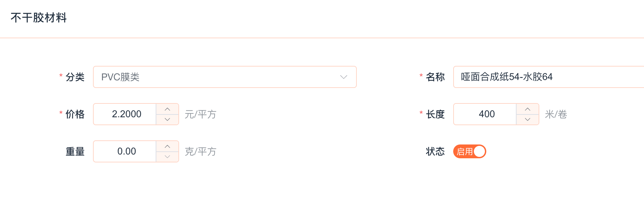Click the dropdown chevron in the 分类 field
Screen dimensions: 644x220
click(343, 77)
